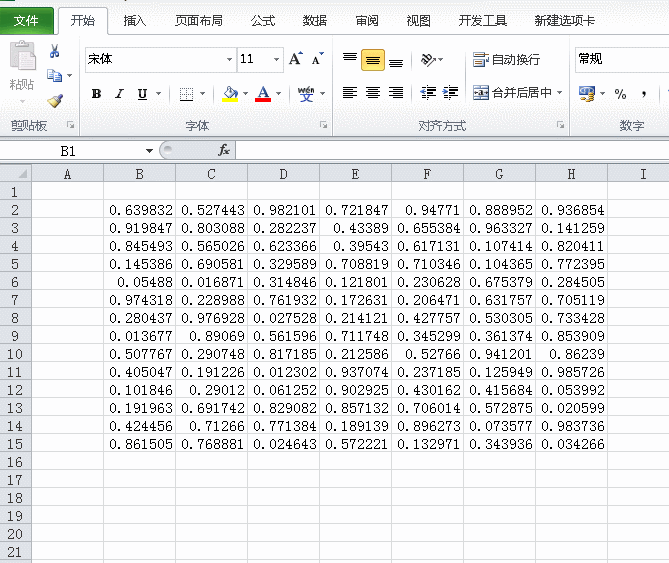
Task: Open accounting format dropdown arrow
Action: pyautogui.click(x=602, y=93)
